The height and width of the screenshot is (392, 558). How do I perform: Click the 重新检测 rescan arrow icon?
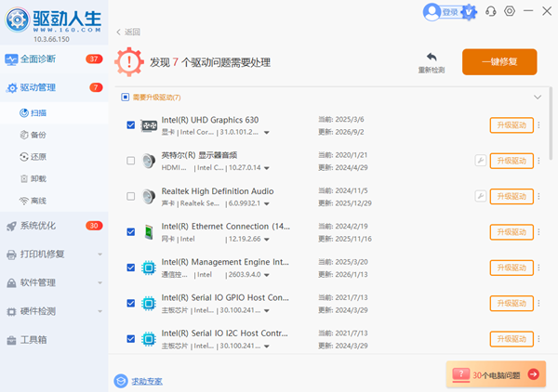(432, 57)
